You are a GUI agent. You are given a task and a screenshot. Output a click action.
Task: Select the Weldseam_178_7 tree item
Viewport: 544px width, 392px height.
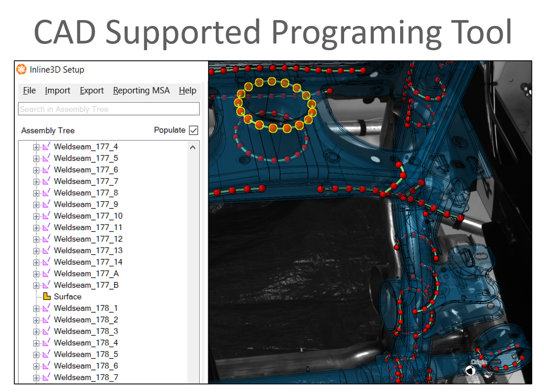(x=86, y=377)
